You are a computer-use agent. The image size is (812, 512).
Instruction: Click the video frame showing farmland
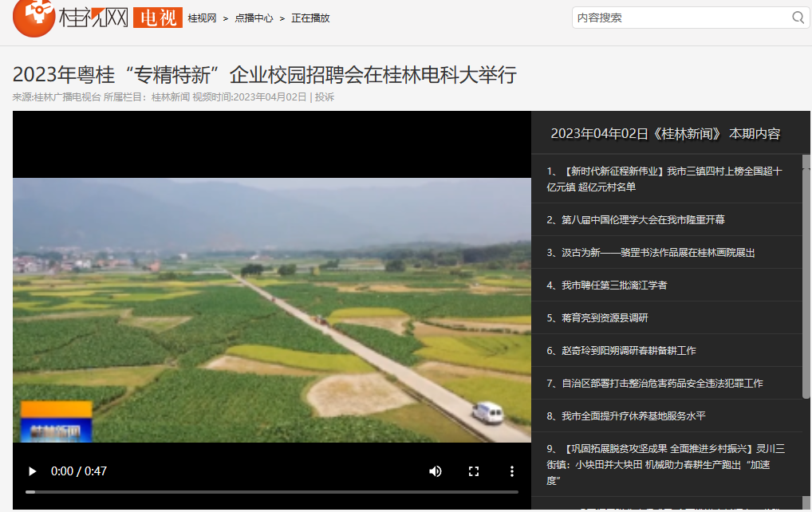pos(272,309)
